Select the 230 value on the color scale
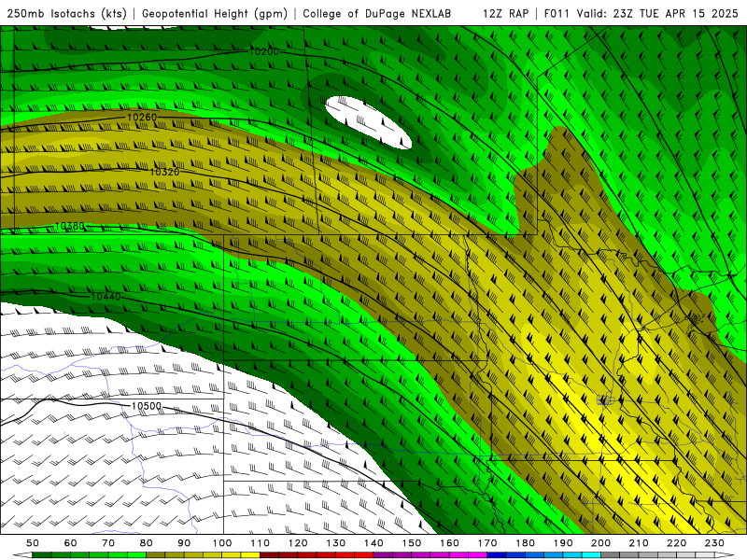This screenshot has height=560, width=747. point(714,543)
